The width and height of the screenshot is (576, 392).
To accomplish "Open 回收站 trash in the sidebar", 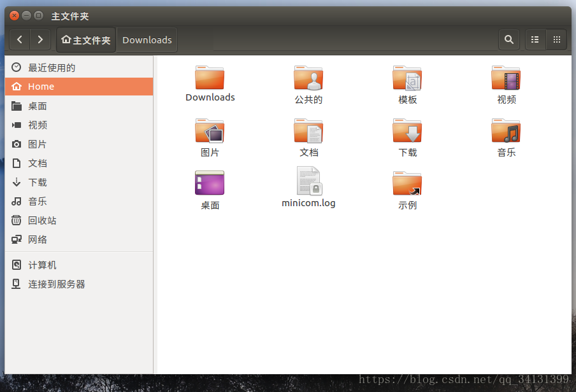I will click(79, 221).
